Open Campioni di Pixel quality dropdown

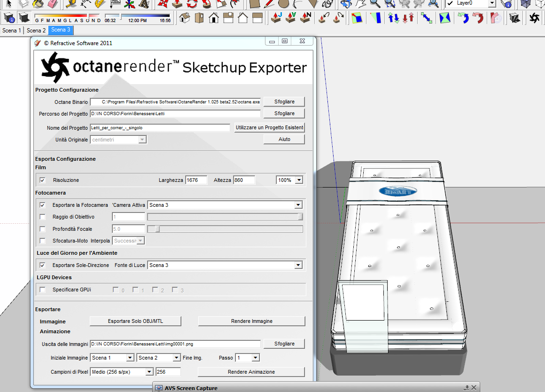pyautogui.click(x=149, y=372)
